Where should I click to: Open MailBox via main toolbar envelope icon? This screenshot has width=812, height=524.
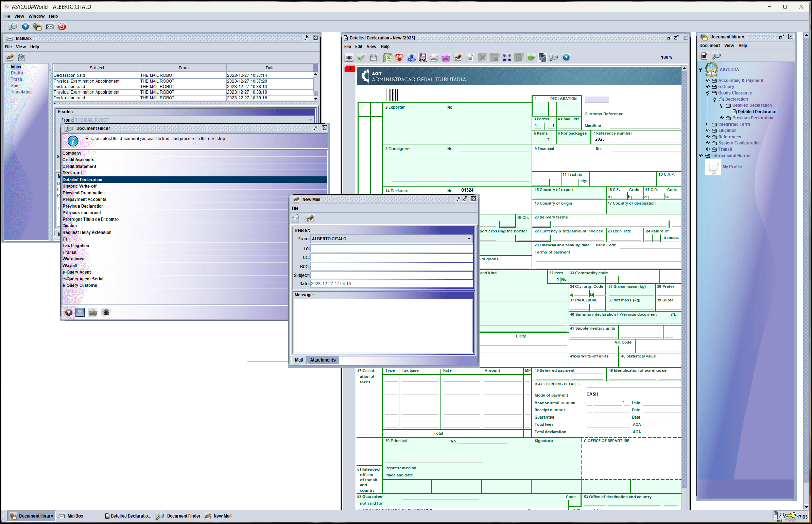tap(50, 27)
